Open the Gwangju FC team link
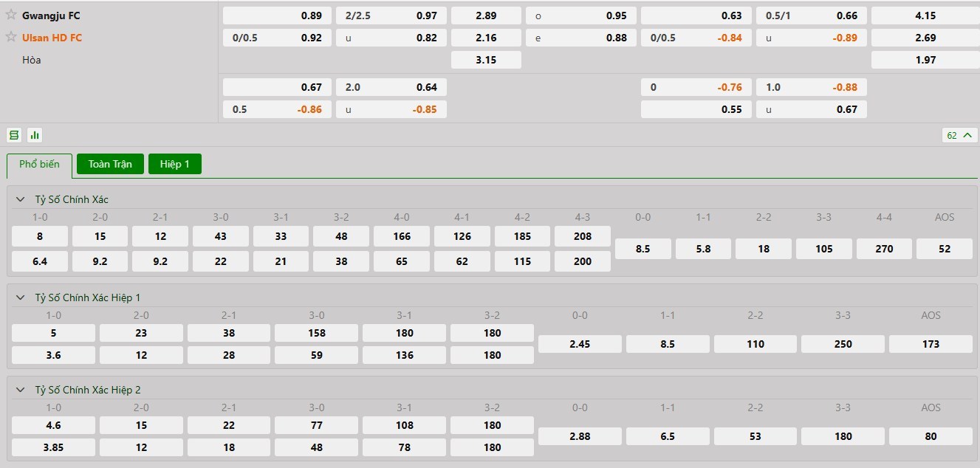980x468 pixels. (x=51, y=16)
